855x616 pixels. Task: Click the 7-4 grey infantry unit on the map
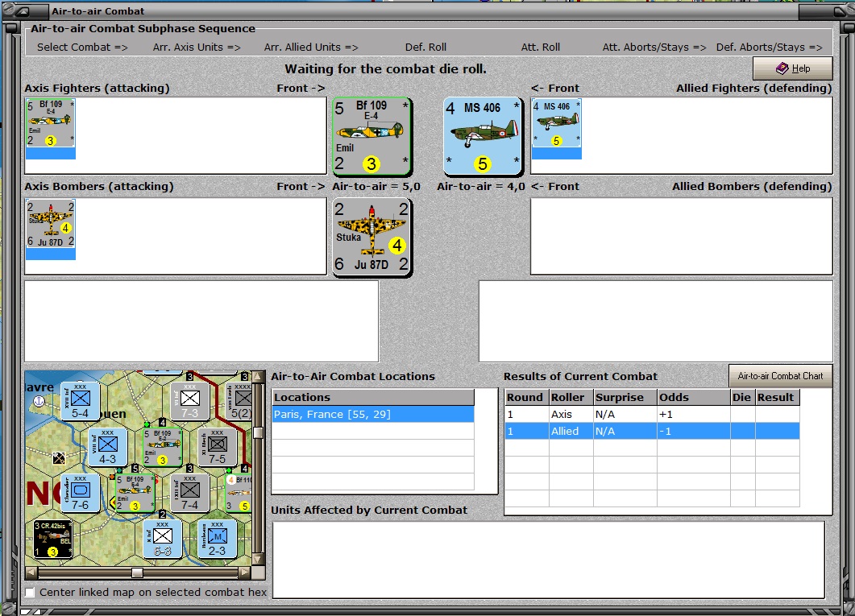coord(189,492)
